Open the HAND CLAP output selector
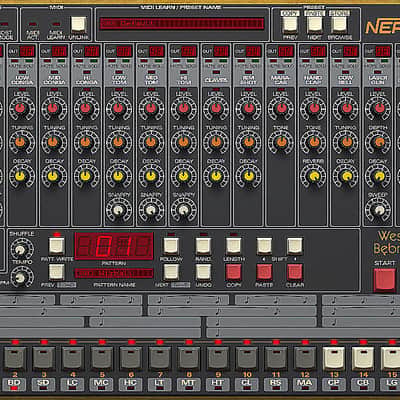Screen dimensions: 400x400 click(x=318, y=51)
